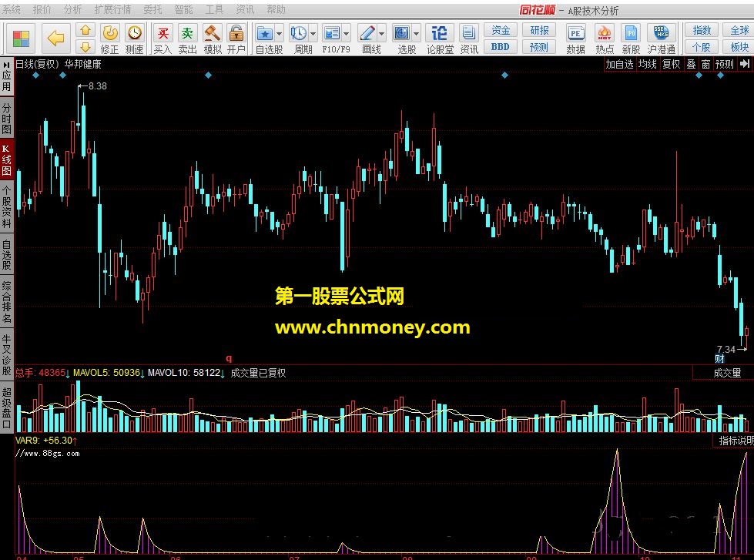Open the 报价 menu
This screenshot has width=754, height=560.
coord(42,9)
